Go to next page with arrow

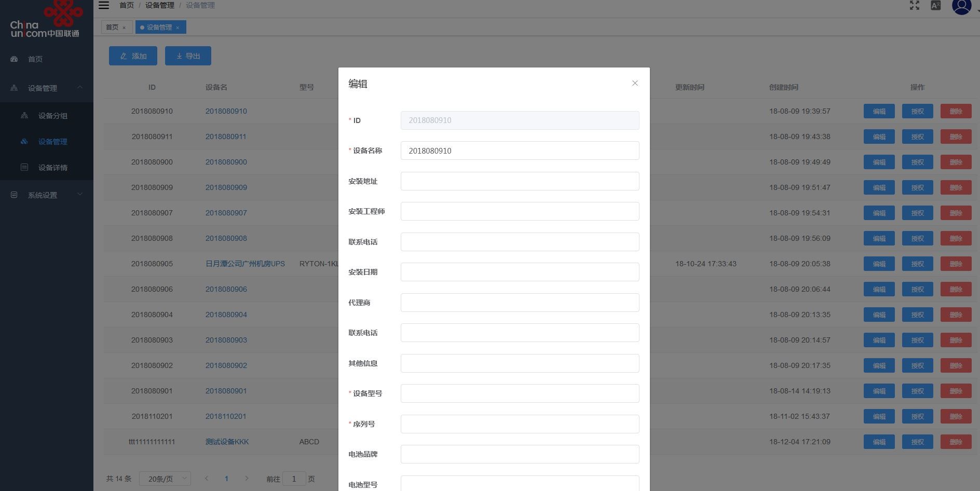pyautogui.click(x=246, y=479)
